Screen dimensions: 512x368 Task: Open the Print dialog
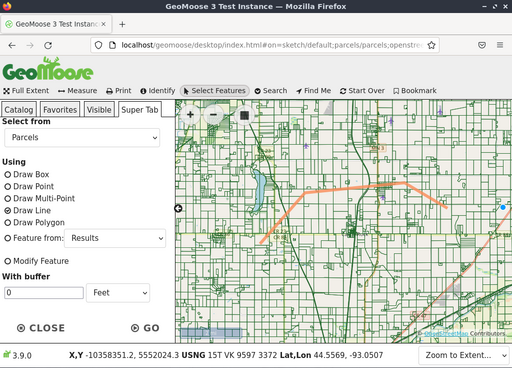tap(119, 91)
